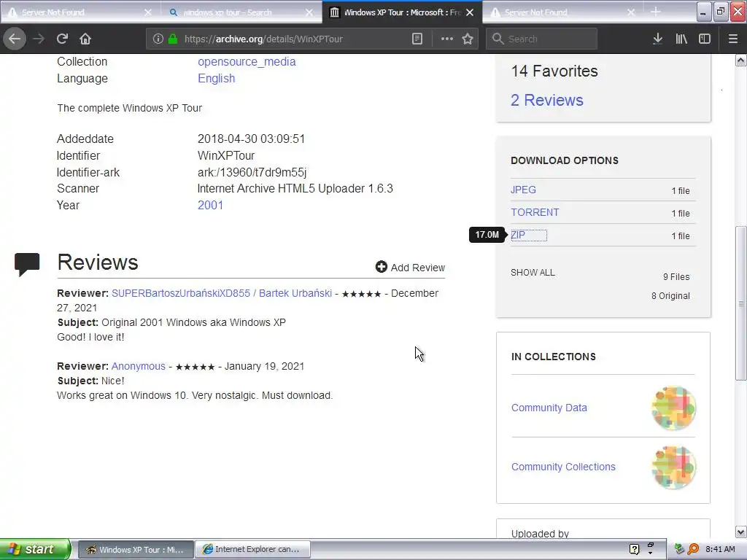Download the ZIP file option
The height and width of the screenshot is (560, 747).
(518, 235)
